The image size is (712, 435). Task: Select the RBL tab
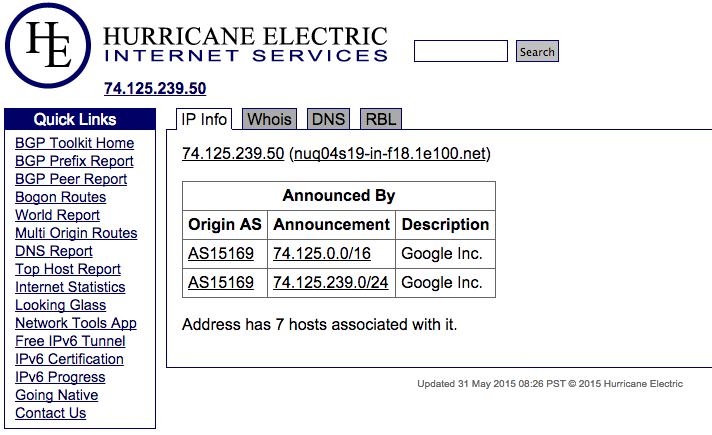coord(381,120)
